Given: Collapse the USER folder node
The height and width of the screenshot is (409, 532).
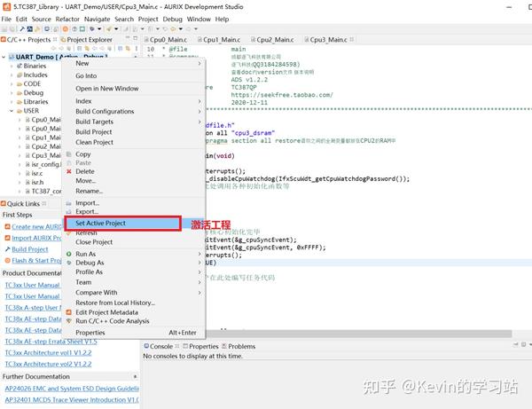Looking at the screenshot, I should (x=12, y=111).
